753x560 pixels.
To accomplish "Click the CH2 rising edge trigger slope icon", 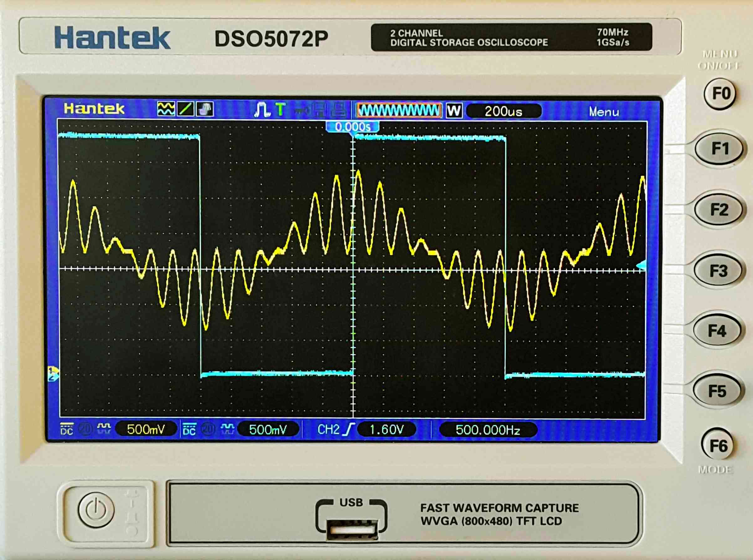I will (349, 429).
